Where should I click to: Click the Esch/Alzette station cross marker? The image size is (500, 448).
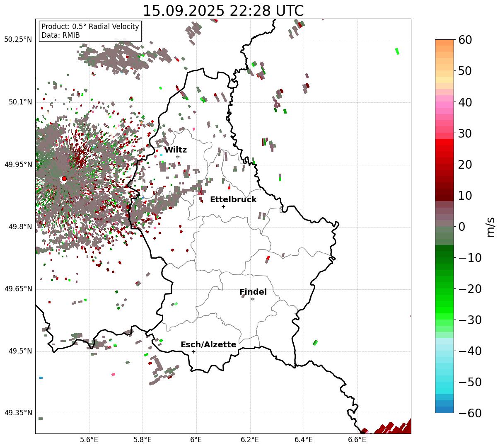coord(193,351)
